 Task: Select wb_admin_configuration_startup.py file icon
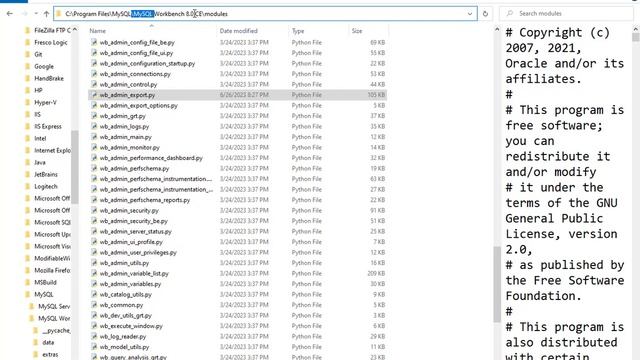(94, 63)
